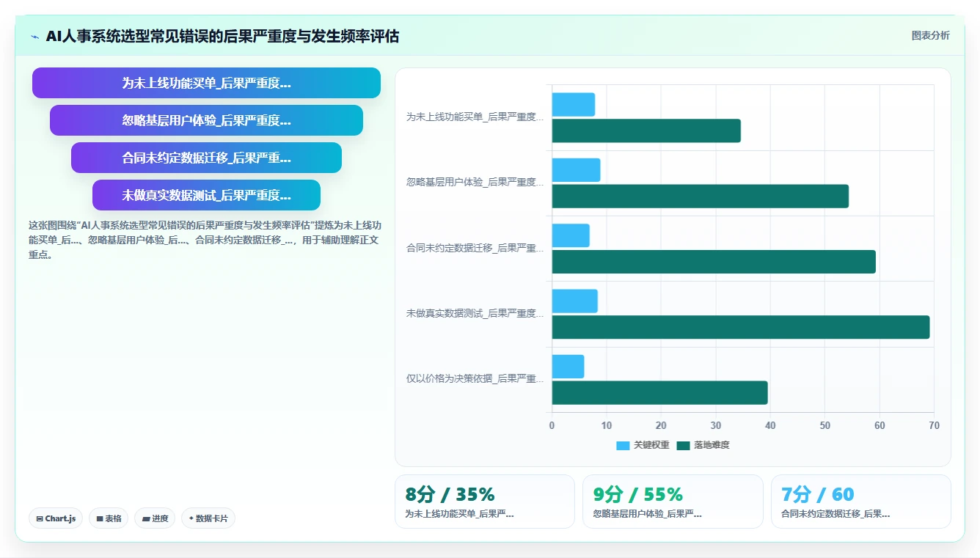Click the blue bar for 未做真实数据测试
The width and height of the screenshot is (980, 558).
pos(575,301)
